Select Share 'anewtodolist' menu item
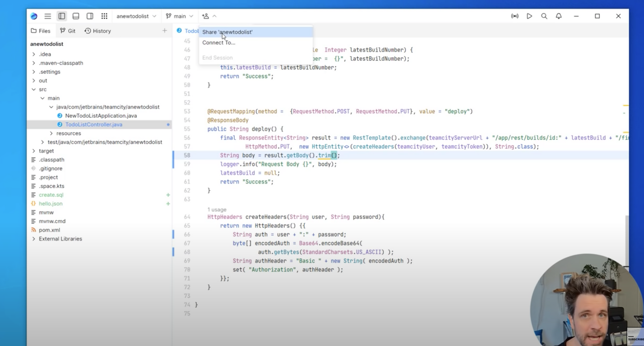The height and width of the screenshot is (346, 644). pos(256,32)
